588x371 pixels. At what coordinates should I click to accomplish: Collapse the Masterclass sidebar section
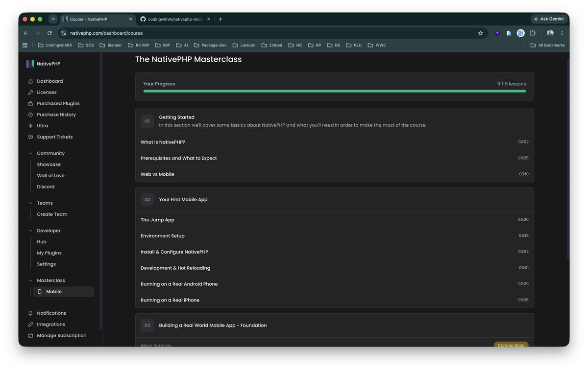pyautogui.click(x=30, y=280)
